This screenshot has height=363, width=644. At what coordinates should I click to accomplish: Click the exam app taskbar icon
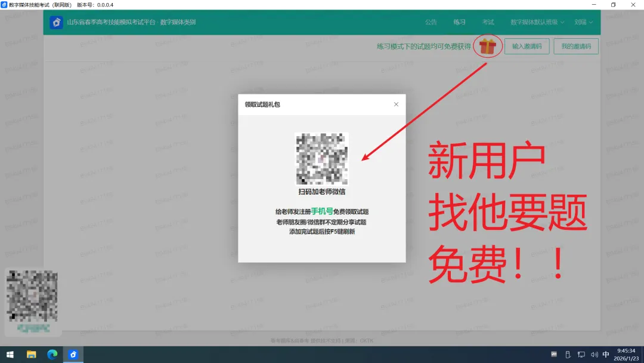(x=73, y=355)
